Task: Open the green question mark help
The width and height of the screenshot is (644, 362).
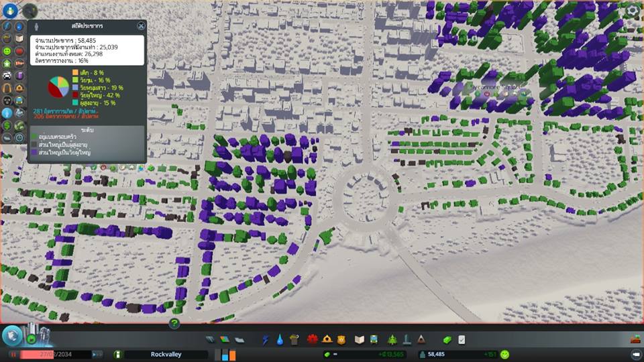Action: (x=174, y=323)
